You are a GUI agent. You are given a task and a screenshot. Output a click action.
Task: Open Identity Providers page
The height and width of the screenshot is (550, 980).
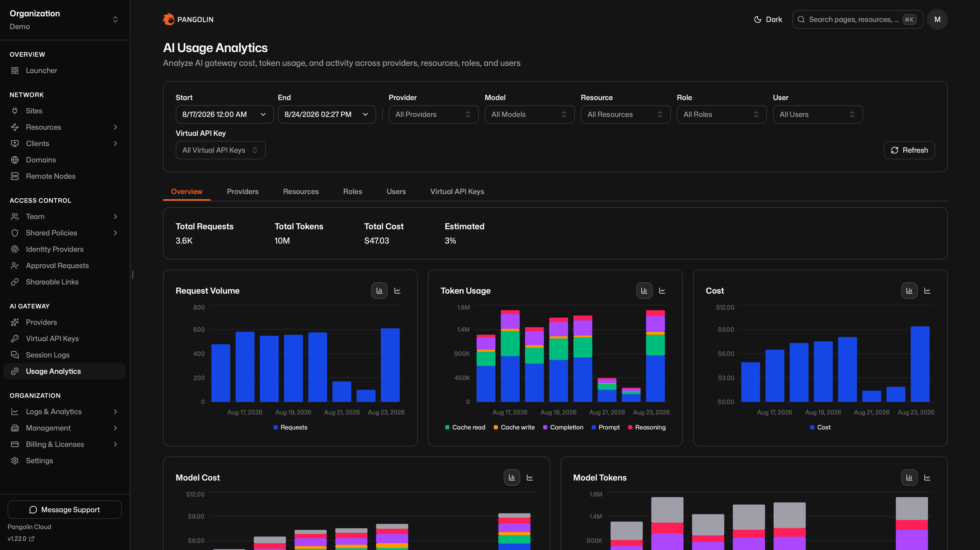click(x=65, y=249)
